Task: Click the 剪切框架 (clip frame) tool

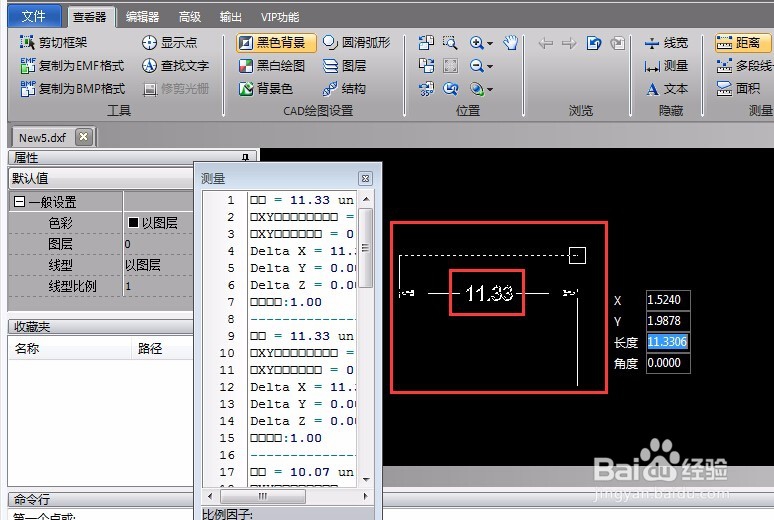Action: point(53,42)
